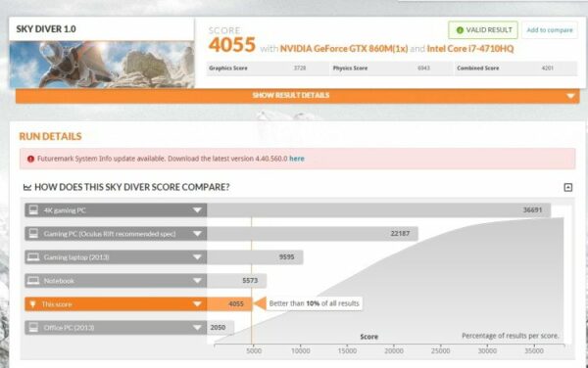Click the monitor icon in Gaming PC Oculus Rift row
The width and height of the screenshot is (588, 368).
click(x=33, y=234)
